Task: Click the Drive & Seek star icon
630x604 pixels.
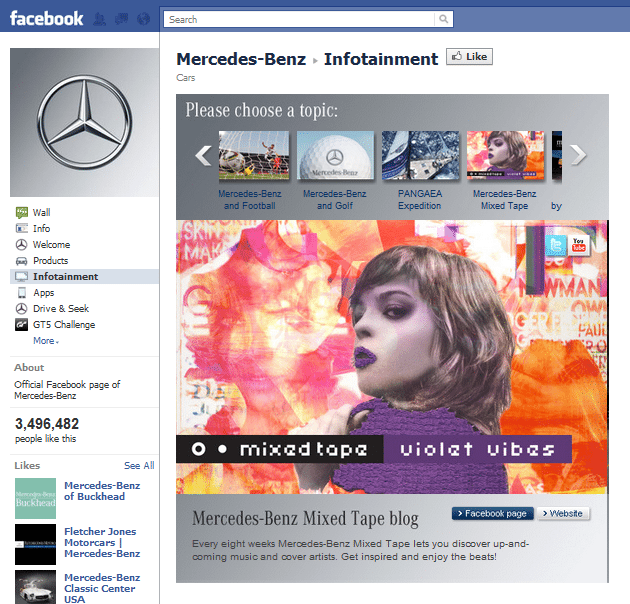Action: [21, 309]
